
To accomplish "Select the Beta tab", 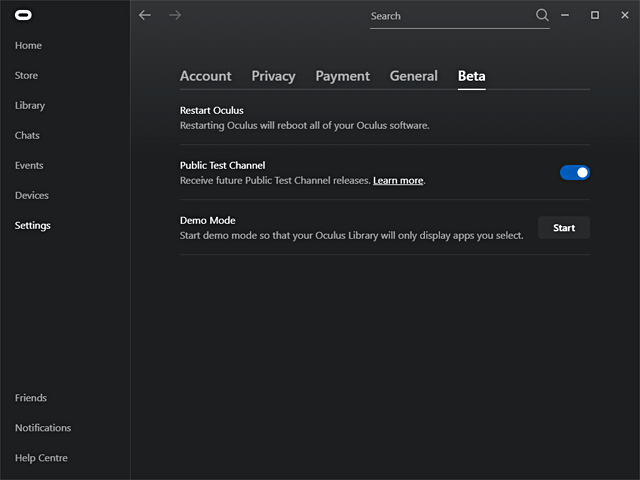I will point(471,76).
